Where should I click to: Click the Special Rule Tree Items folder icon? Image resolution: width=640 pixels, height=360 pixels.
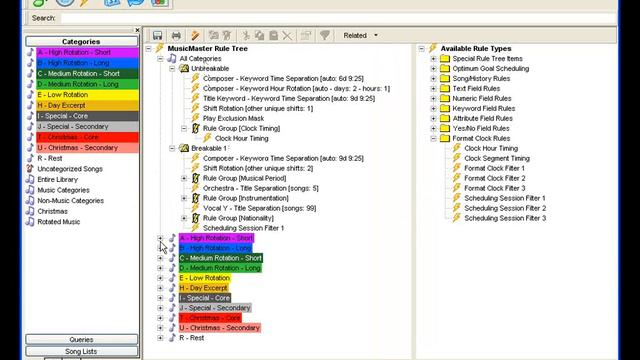[445, 58]
